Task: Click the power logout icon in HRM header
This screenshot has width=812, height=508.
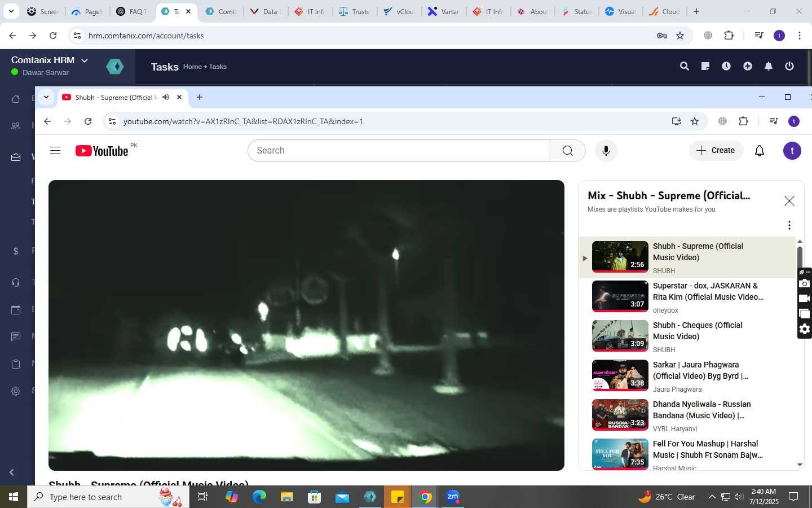Action: click(x=789, y=66)
